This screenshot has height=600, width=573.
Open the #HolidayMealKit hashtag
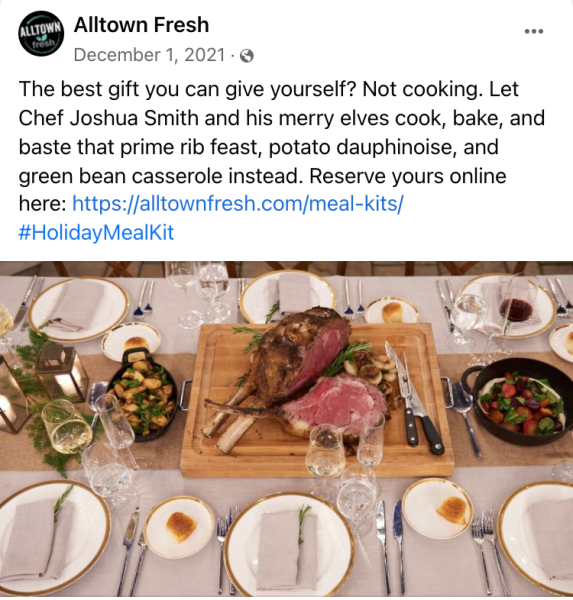coord(96,232)
